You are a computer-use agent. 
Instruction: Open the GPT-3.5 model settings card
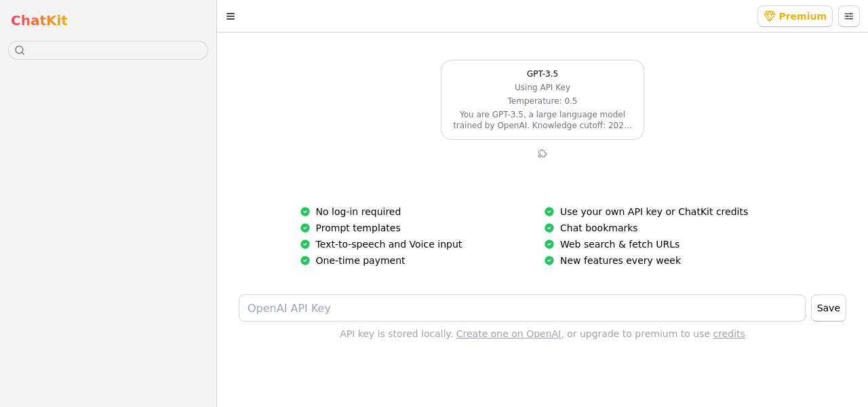(x=542, y=100)
